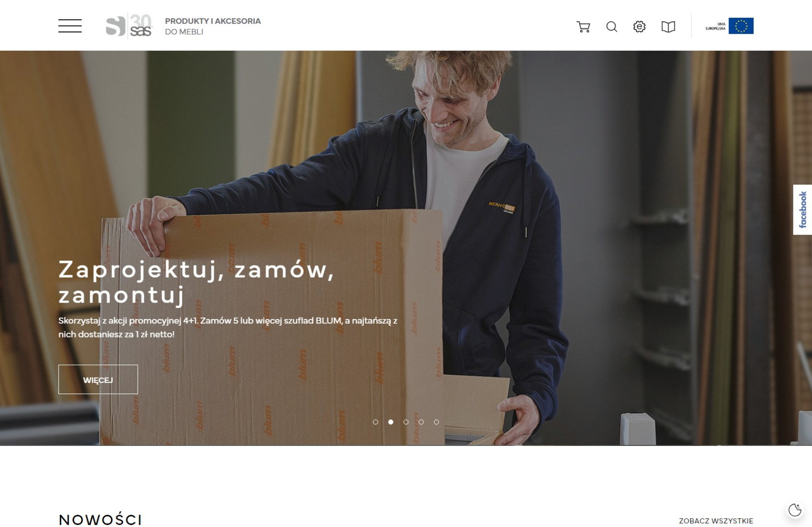Open ZOBACZ WSZYSTKIE link
This screenshot has height=527, width=812.
(716, 521)
